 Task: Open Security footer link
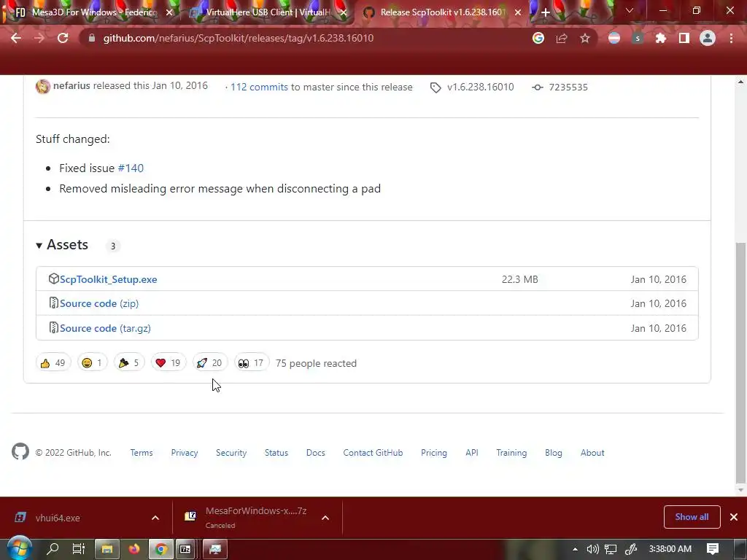(x=231, y=453)
